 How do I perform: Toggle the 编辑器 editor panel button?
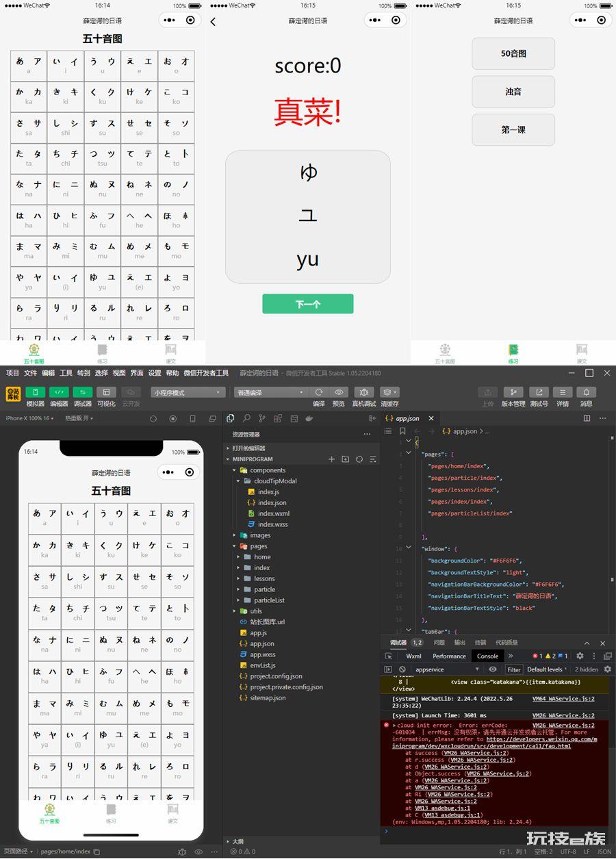tap(59, 392)
